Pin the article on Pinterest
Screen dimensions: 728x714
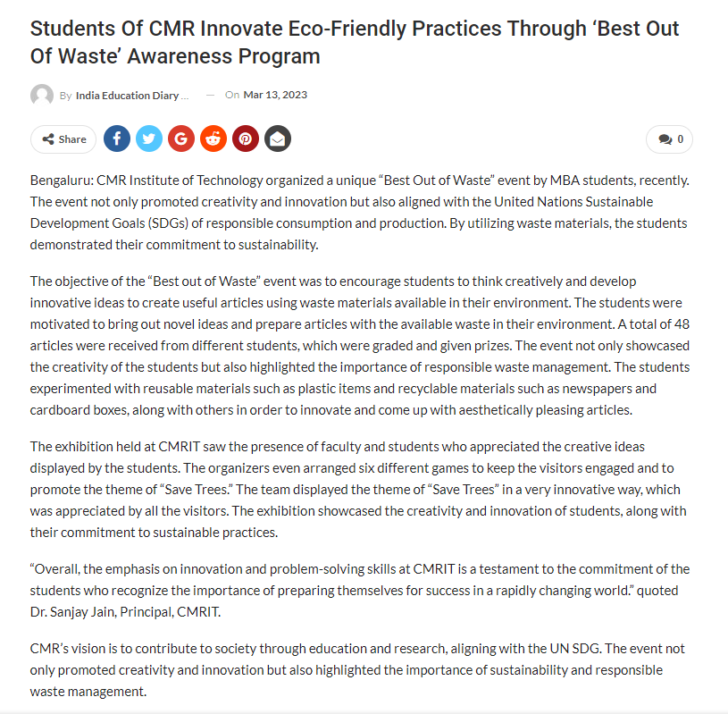tap(246, 139)
